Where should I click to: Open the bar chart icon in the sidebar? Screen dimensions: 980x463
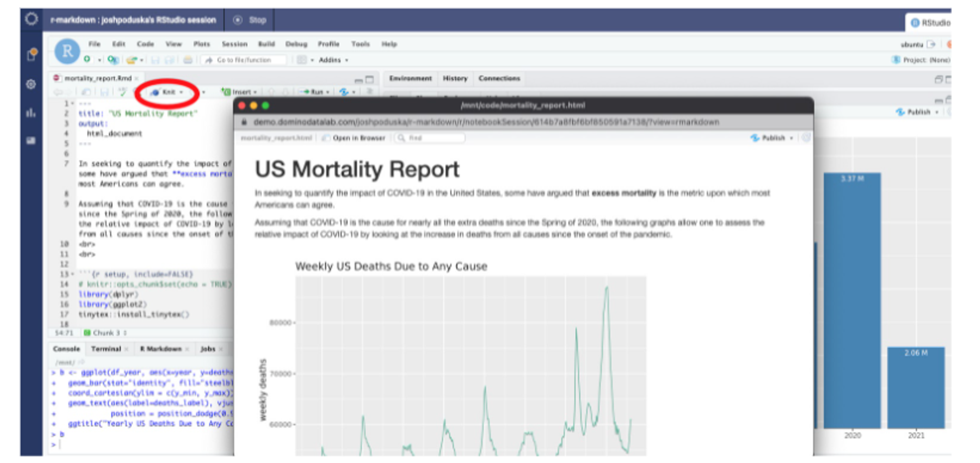(31, 112)
